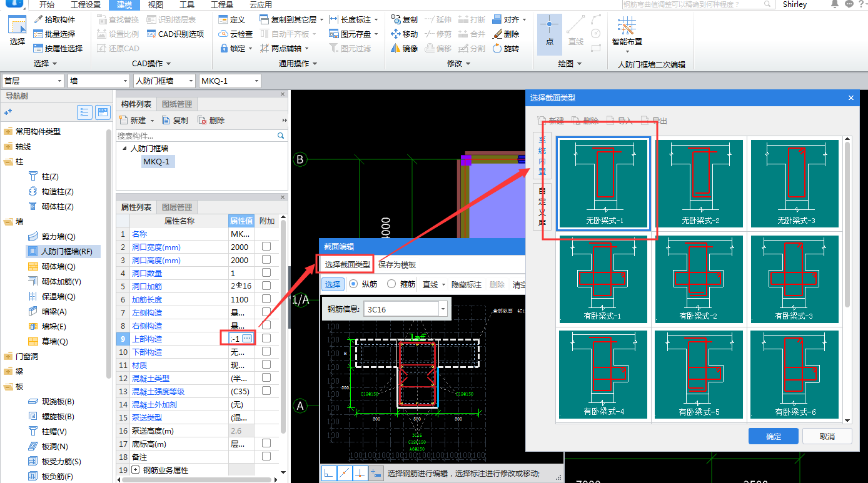Open the CAD识别选项 settings

(x=175, y=34)
